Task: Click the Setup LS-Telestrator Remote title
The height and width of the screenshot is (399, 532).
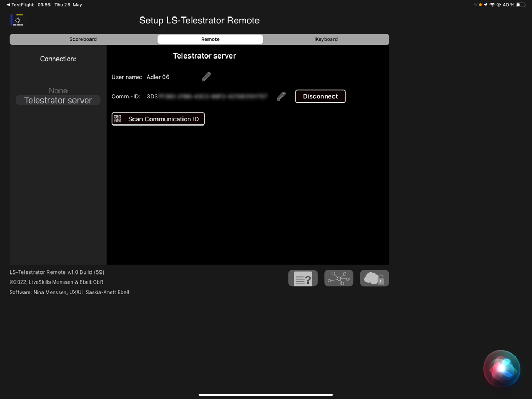Action: (199, 20)
